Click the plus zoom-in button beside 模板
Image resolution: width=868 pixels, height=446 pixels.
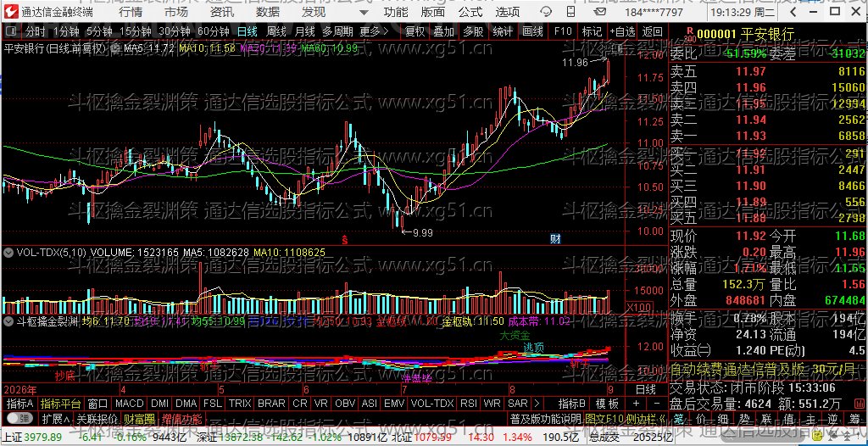636,404
